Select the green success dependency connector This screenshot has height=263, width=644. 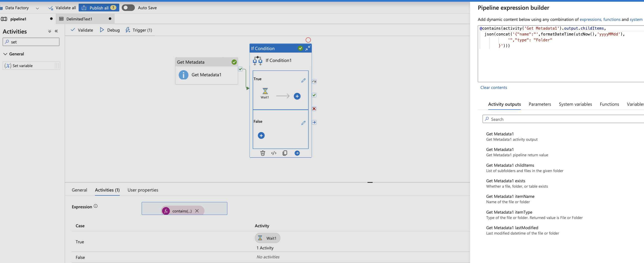coord(314,95)
